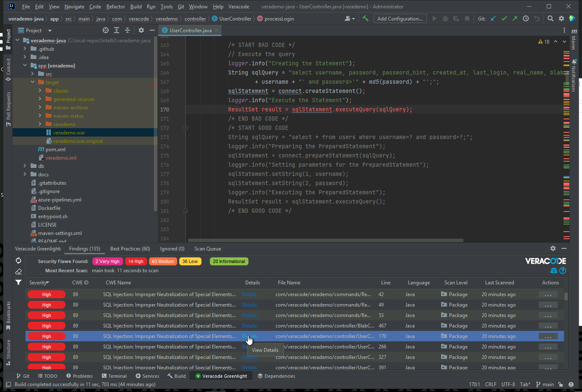Switch to Best Practices (60) tab
Screen dimensions: 582x392
coord(130,248)
